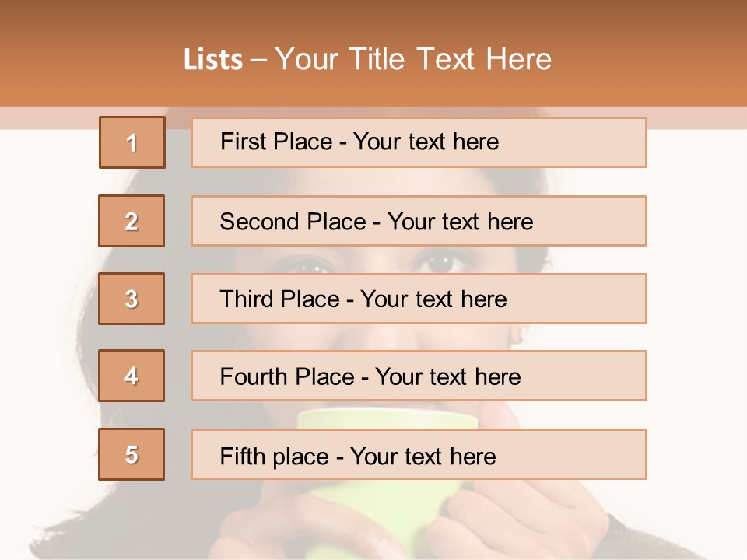Click the slide title text
747x560 pixels.
coord(367,59)
